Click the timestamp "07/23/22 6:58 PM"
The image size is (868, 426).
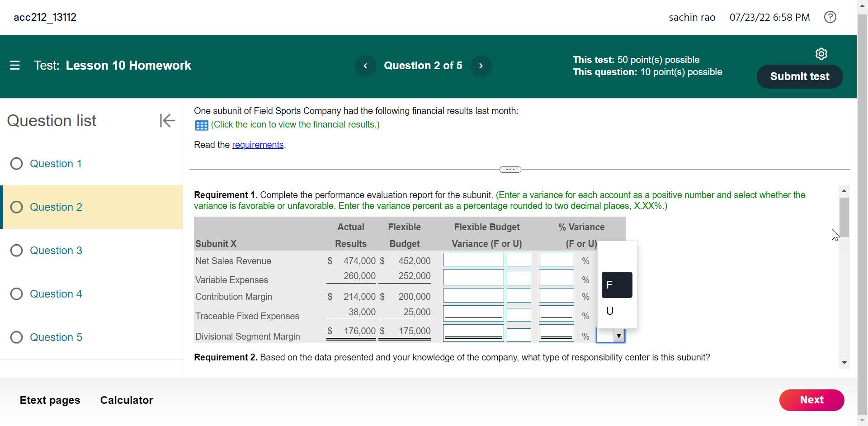point(769,18)
